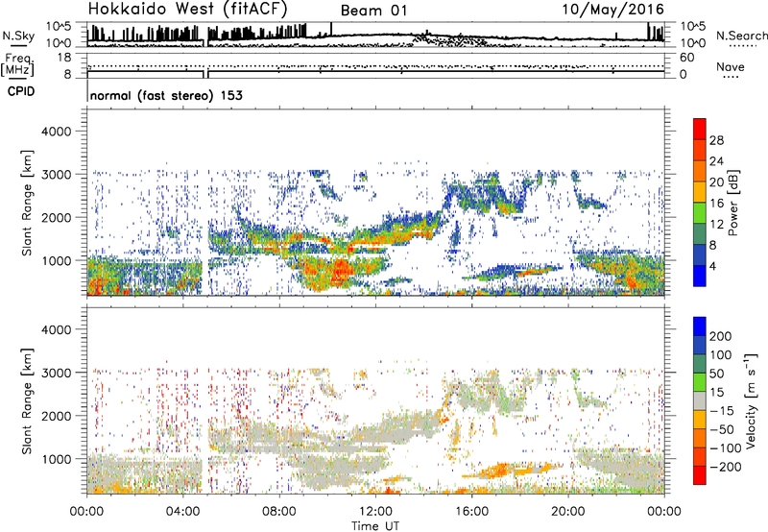
Task: Click the 'Power [dB]' colorbar label
Action: (x=732, y=203)
